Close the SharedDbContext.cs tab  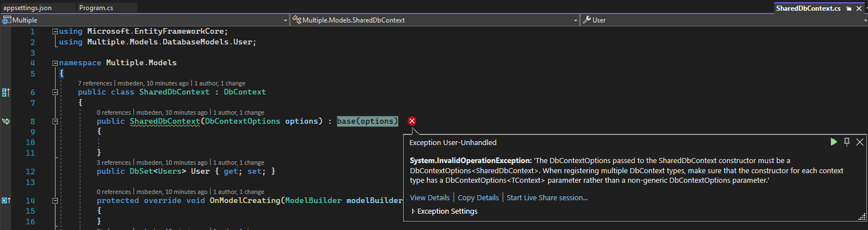858,8
